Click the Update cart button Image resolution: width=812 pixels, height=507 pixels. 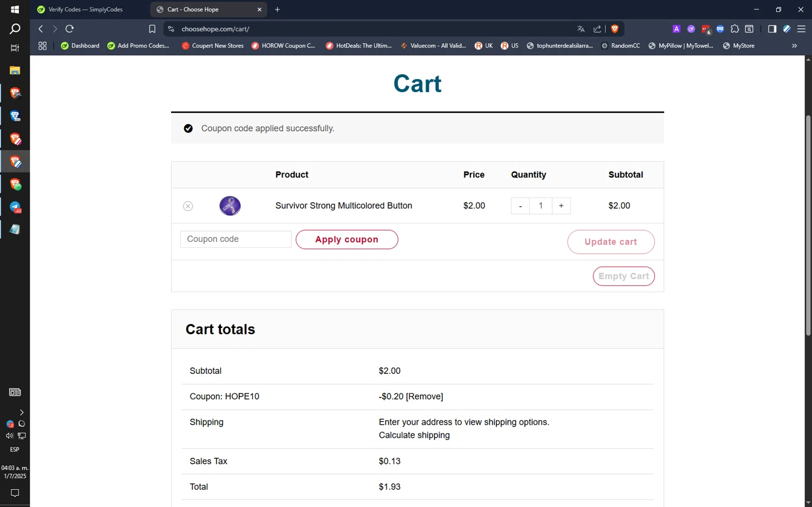click(x=611, y=242)
